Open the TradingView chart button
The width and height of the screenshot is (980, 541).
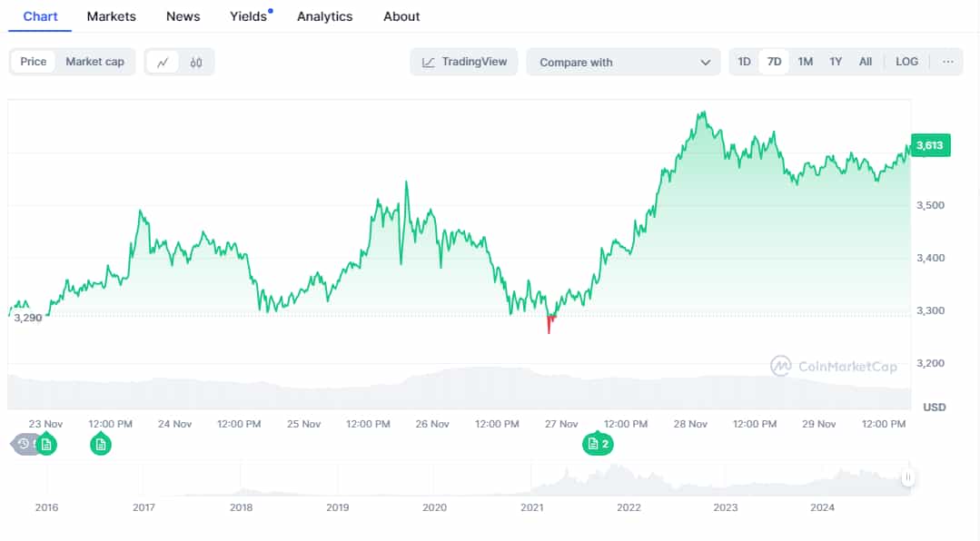tap(464, 62)
